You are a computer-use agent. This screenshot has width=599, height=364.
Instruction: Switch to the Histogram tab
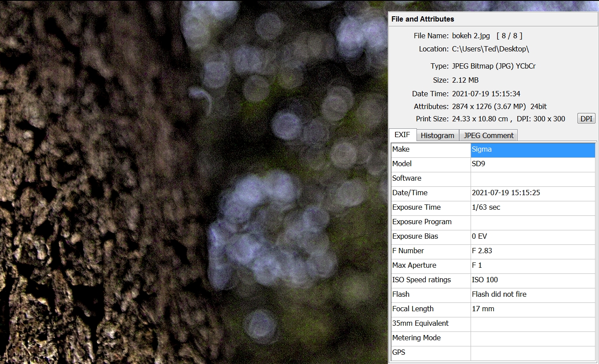pos(437,135)
